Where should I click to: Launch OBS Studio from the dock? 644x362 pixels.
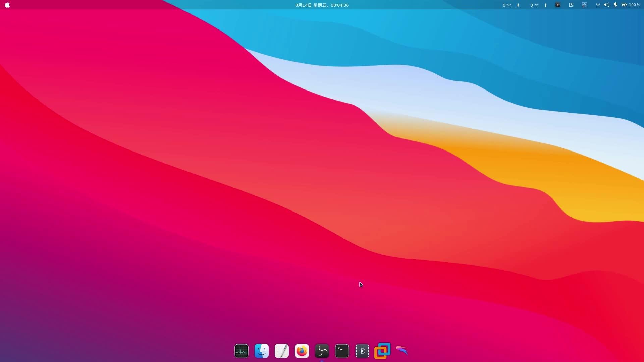322,351
